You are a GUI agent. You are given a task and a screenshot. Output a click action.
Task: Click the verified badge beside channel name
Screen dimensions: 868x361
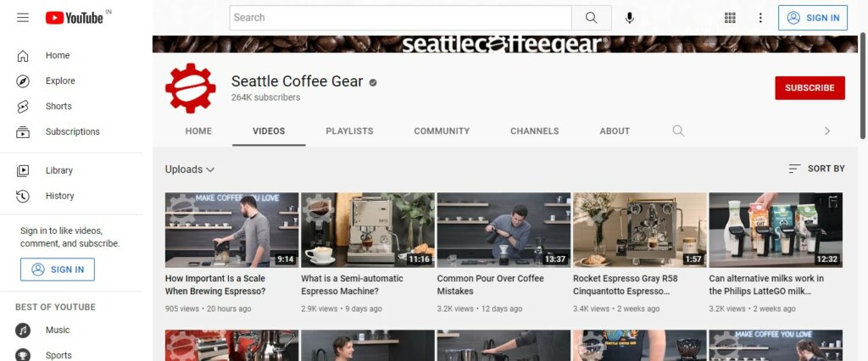coord(373,82)
